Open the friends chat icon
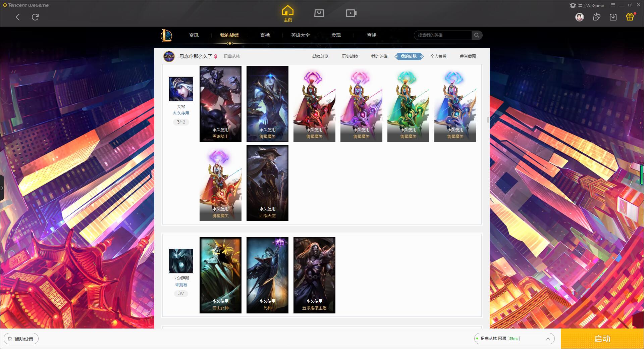 [x=596, y=17]
